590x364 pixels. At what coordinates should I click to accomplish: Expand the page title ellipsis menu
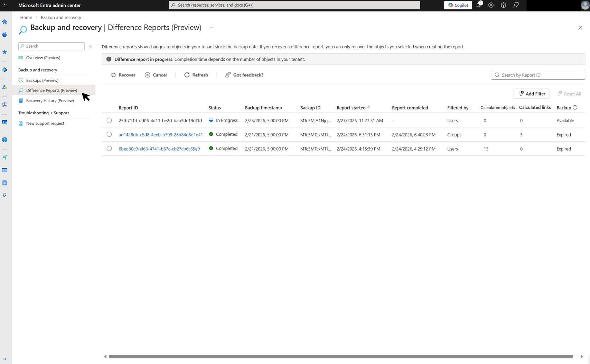[x=211, y=27]
